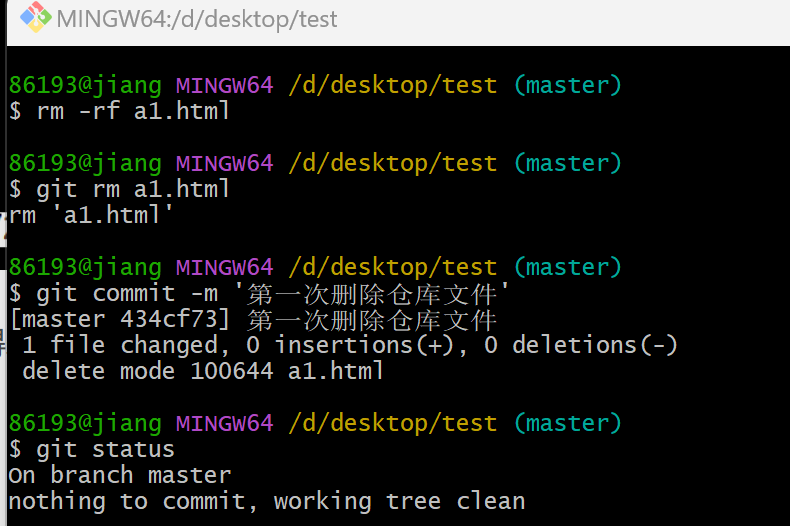Click the window title MINGW64:/d/desktop/test
The image size is (790, 526).
click(196, 20)
